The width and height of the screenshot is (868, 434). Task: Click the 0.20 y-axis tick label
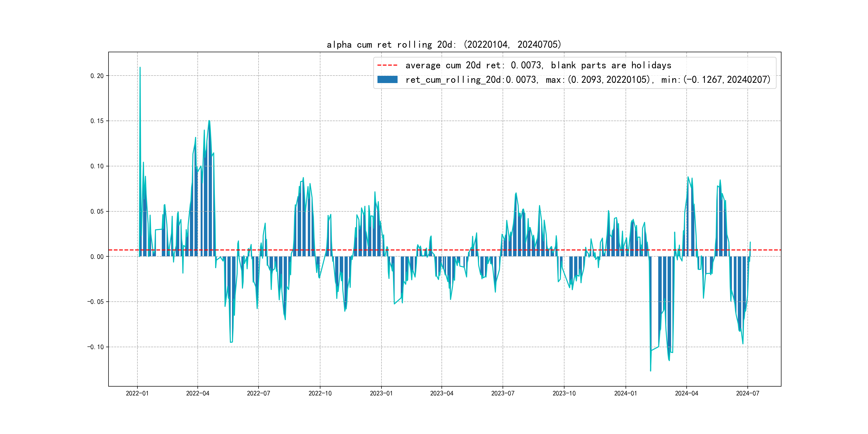97,76
